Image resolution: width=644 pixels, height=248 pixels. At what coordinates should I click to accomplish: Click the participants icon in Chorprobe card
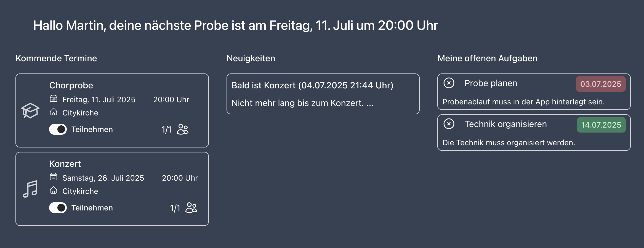click(x=183, y=129)
